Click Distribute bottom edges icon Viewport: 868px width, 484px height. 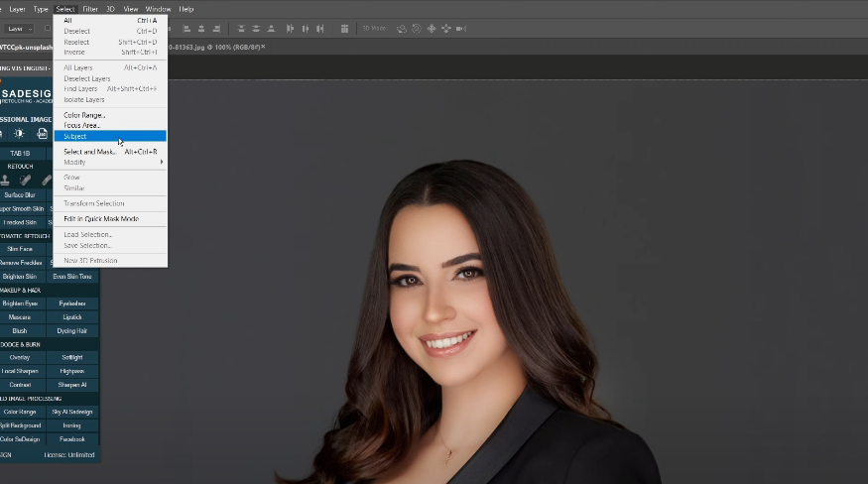[x=271, y=29]
